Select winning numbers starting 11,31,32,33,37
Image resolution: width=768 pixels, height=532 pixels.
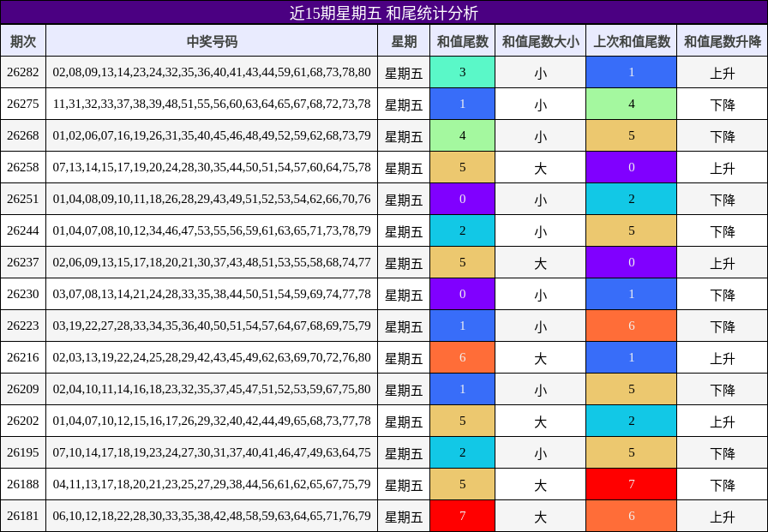[212, 104]
